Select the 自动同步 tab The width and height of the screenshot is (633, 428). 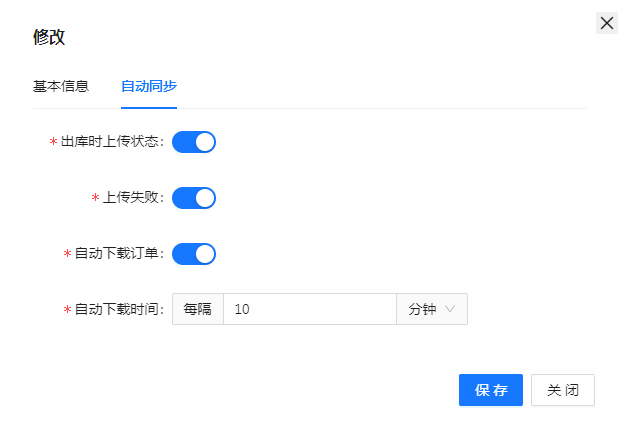[149, 86]
